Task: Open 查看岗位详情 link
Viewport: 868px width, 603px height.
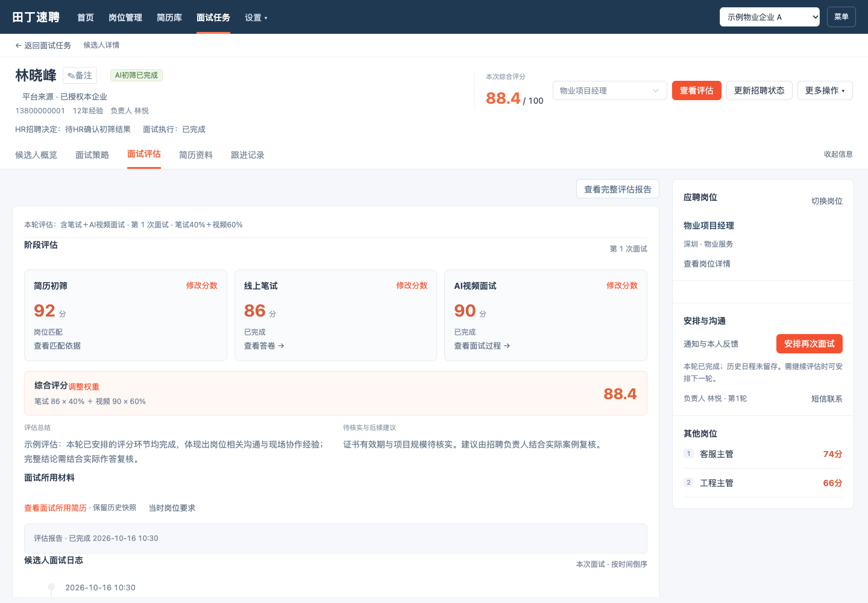Action: 707,264
